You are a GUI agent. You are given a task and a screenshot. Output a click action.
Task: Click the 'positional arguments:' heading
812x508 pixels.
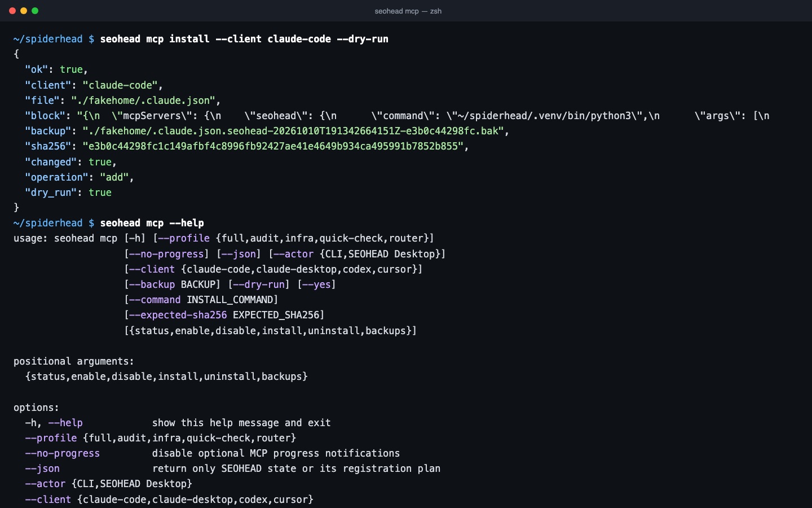[x=74, y=361]
